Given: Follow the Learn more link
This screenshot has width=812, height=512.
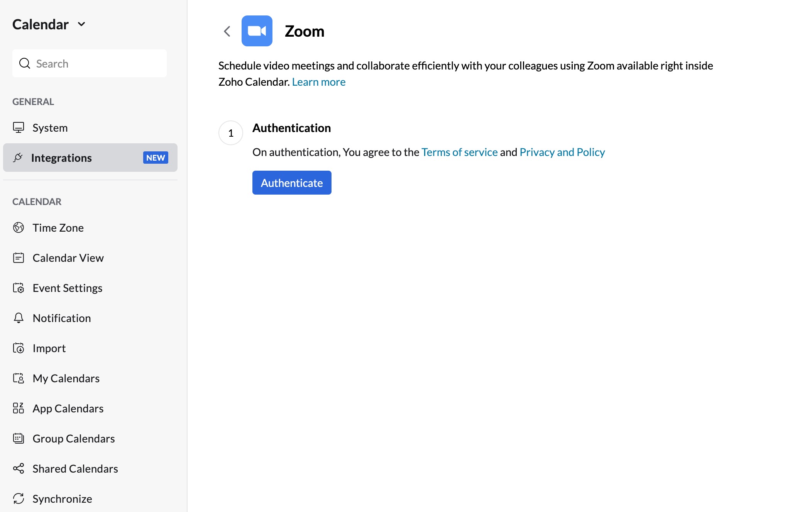Looking at the screenshot, I should (319, 82).
